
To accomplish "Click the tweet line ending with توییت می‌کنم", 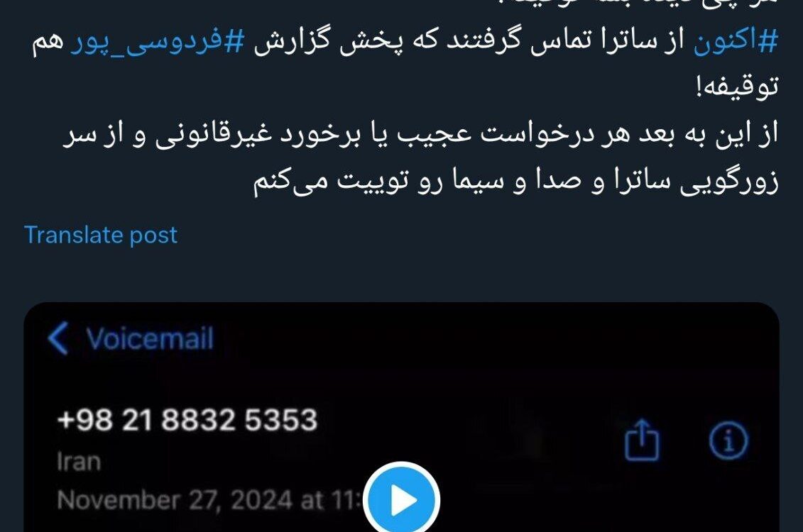I will tap(515, 181).
